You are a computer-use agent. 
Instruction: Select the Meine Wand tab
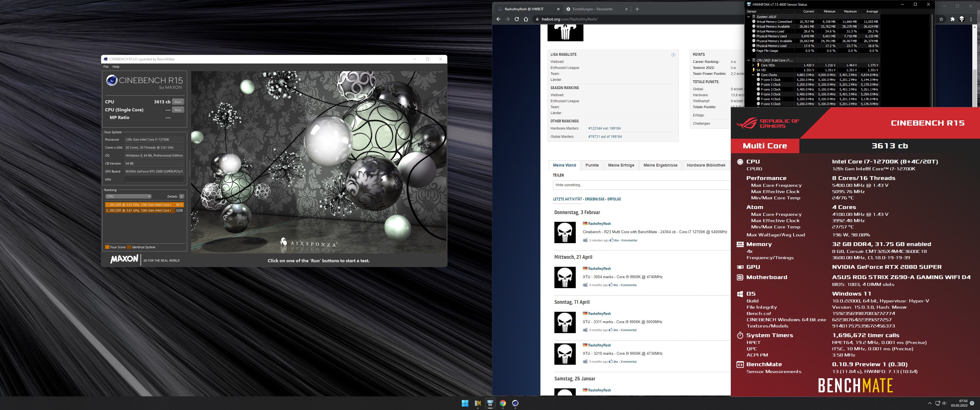click(564, 165)
